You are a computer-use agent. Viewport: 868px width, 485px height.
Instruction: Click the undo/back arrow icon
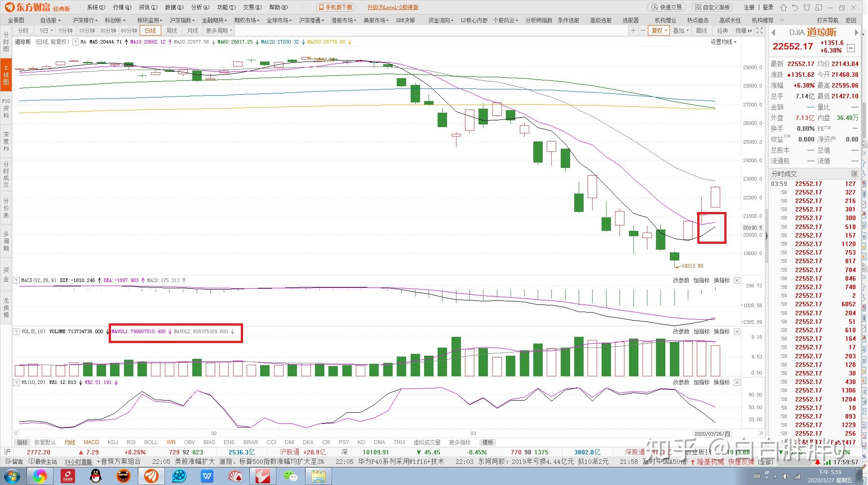coord(795,7)
